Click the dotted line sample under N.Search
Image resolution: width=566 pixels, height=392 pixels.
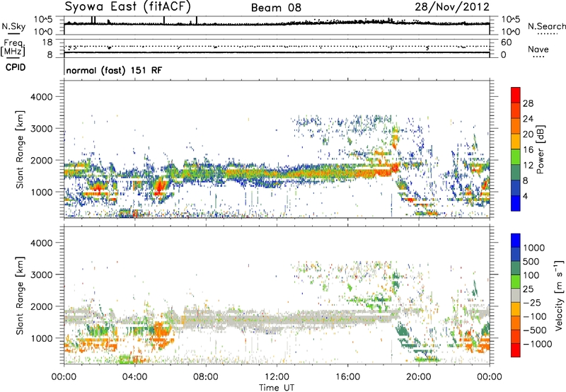pos(547,34)
